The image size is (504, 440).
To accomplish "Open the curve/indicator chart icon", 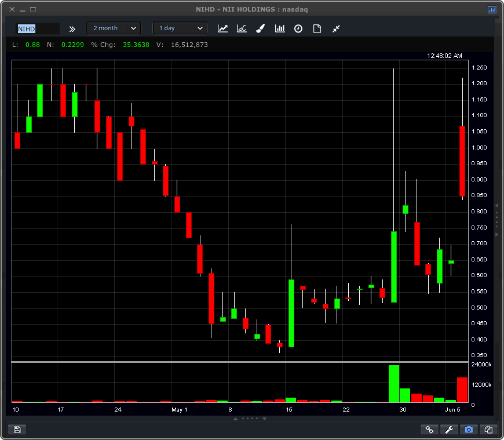I will coord(242,28).
